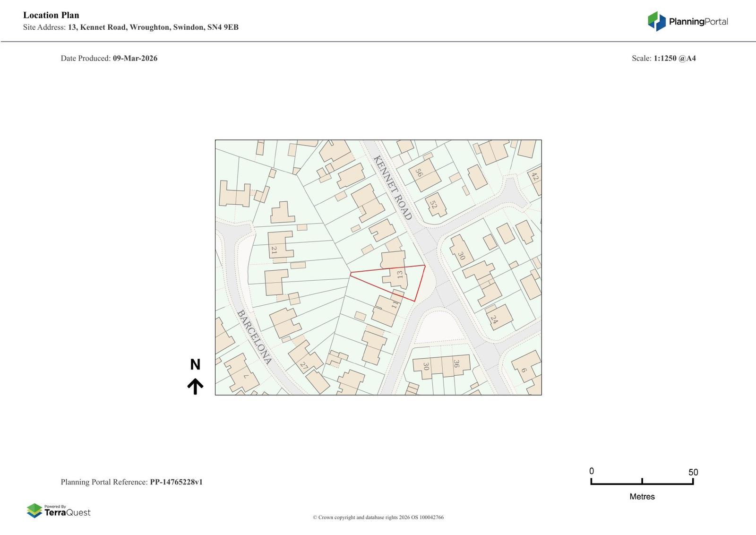
Task: Click the 0 to 50 Metres scale bar
Action: pyautogui.click(x=642, y=483)
